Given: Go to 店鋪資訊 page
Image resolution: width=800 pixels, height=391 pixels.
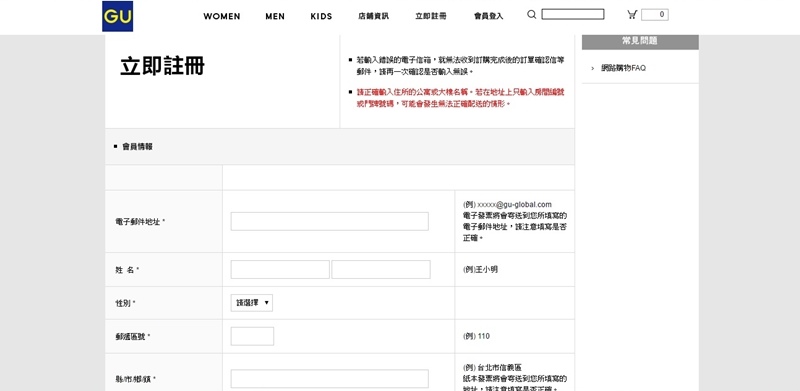Looking at the screenshot, I should [373, 16].
